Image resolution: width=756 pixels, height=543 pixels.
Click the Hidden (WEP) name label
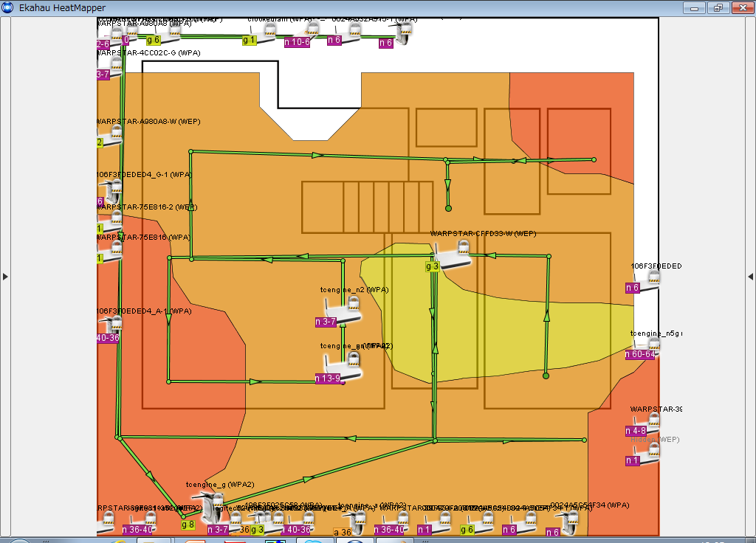point(656,440)
